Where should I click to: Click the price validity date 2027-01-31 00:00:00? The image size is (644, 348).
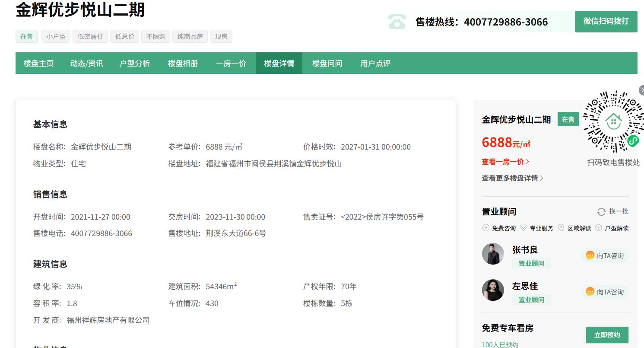click(x=376, y=147)
